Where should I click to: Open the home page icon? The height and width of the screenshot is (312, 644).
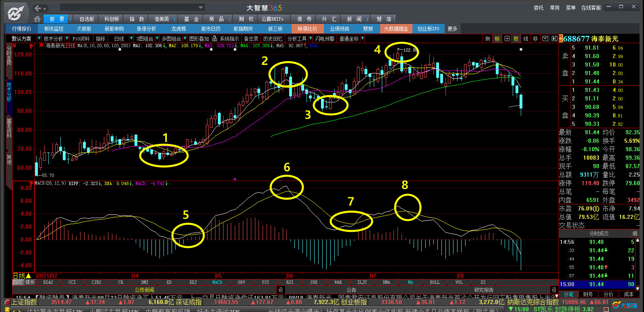click(37, 19)
